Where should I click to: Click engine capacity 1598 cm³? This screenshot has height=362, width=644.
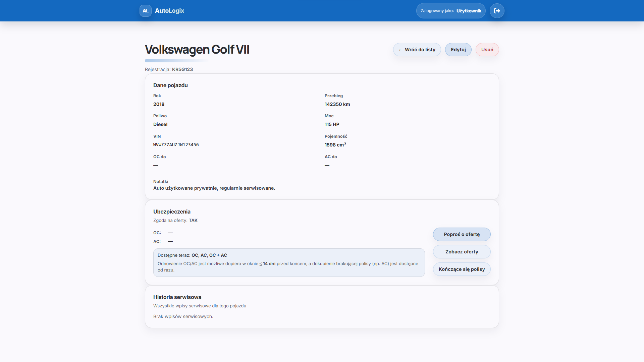(x=335, y=145)
